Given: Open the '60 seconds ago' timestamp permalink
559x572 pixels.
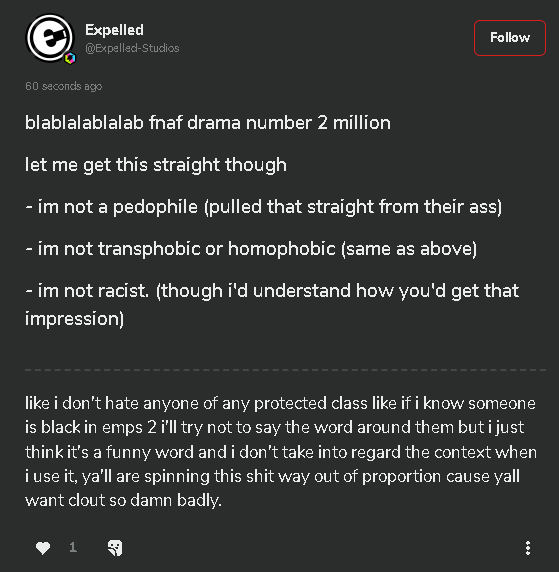Looking at the screenshot, I should click(63, 86).
